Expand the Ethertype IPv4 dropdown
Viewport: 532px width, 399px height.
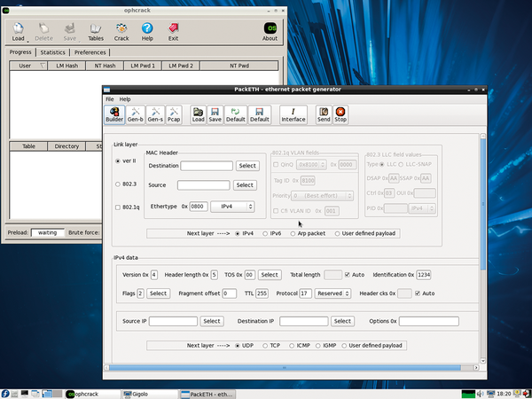pos(233,206)
